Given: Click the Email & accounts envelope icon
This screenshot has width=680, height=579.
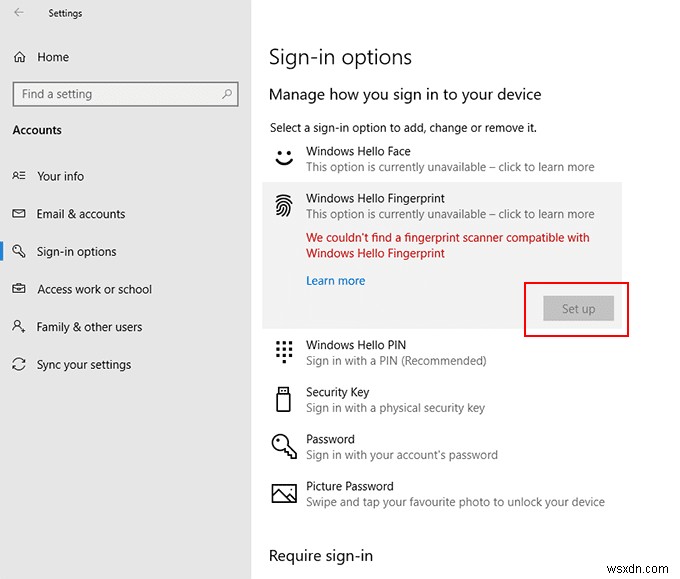Looking at the screenshot, I should tap(19, 213).
